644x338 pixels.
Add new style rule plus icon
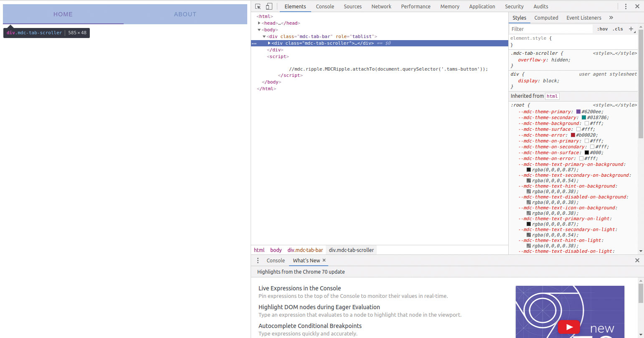click(631, 29)
